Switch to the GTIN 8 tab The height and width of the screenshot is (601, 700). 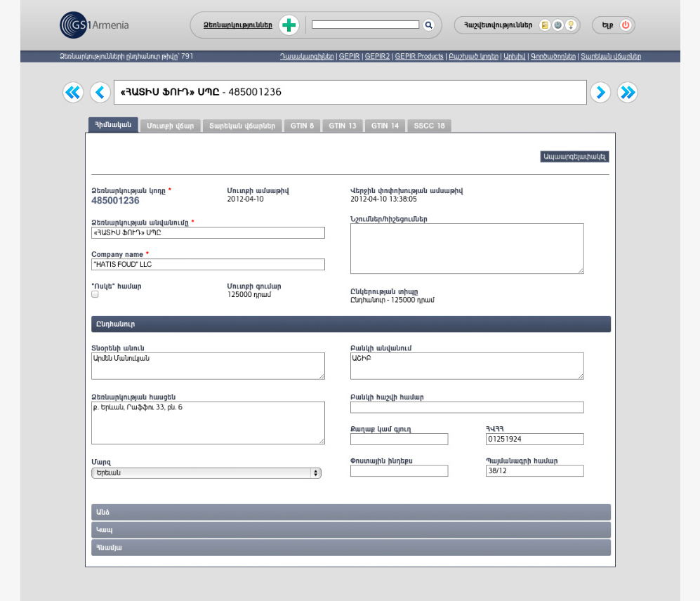(x=302, y=126)
